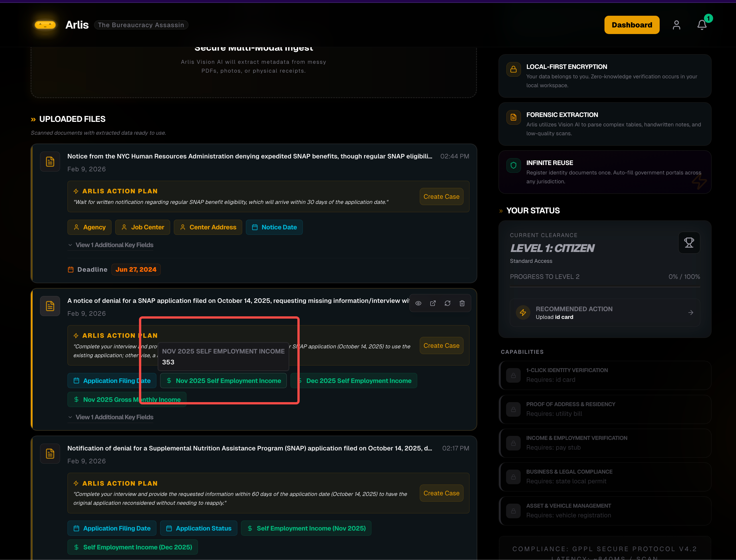Expand additional key fields under Nov 2025 income

(x=114, y=417)
